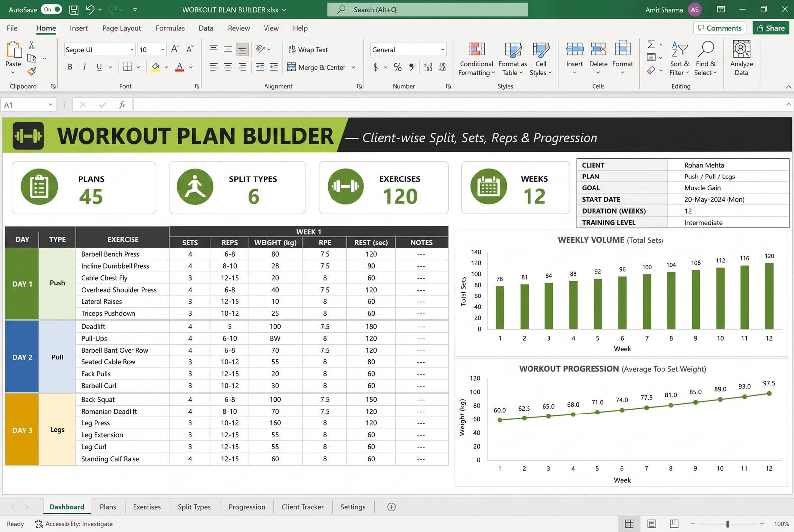The width and height of the screenshot is (794, 532).
Task: Open the Format as Table dropdown
Action: coord(513,59)
